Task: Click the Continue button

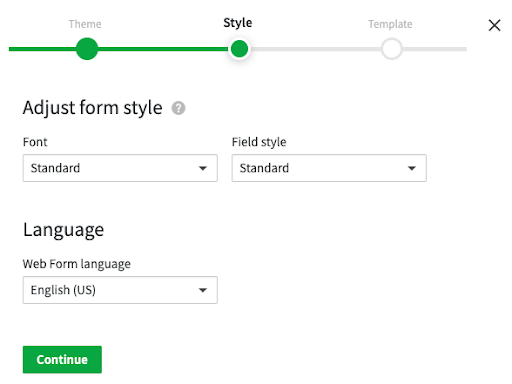Action: (x=62, y=359)
